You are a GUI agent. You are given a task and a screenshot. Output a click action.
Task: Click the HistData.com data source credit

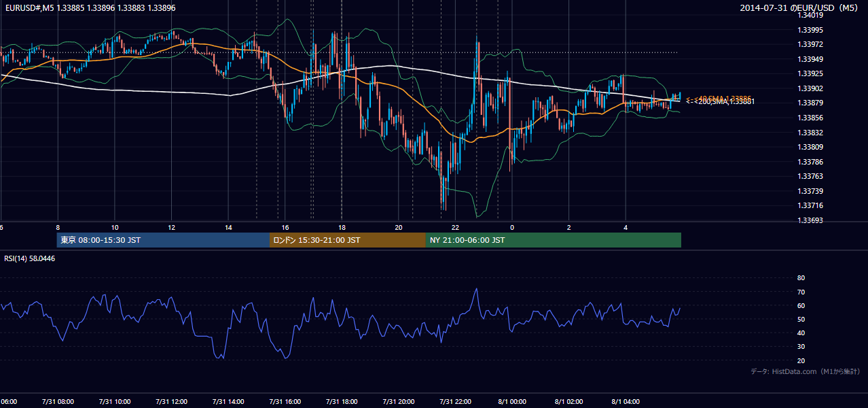[x=806, y=371]
